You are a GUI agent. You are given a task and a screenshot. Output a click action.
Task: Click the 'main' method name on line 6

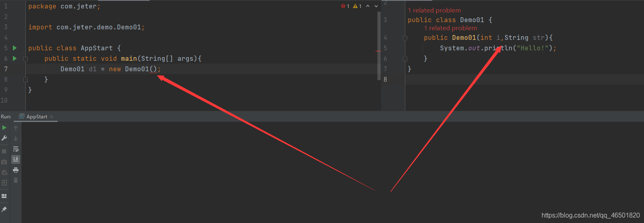click(129, 59)
